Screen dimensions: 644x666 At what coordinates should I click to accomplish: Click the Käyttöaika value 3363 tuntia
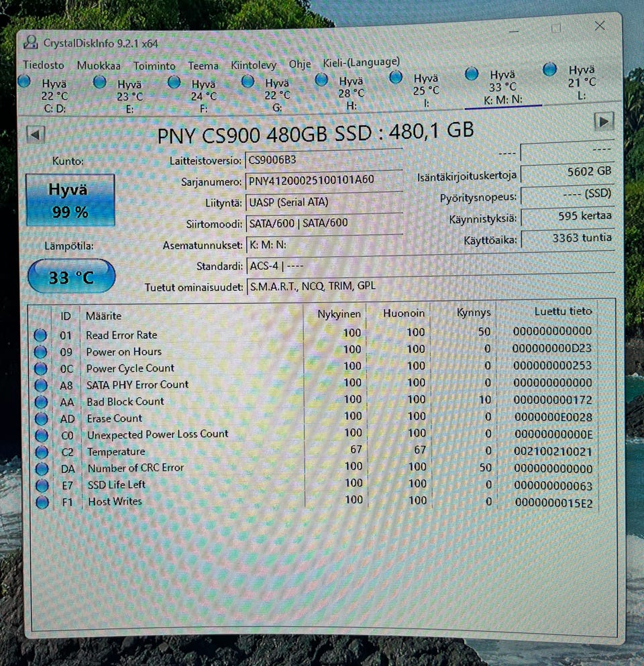[567, 238]
